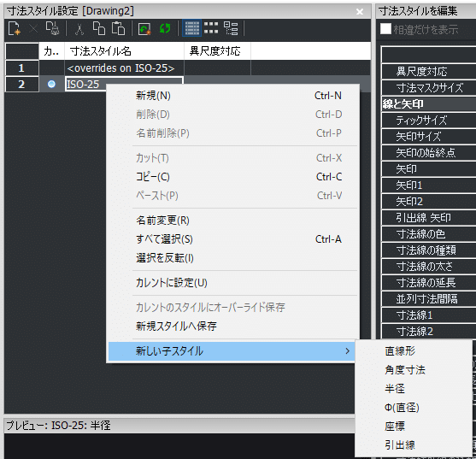Select 名前変更(R) menu entry
This screenshot has width=476, height=459.
(233, 221)
